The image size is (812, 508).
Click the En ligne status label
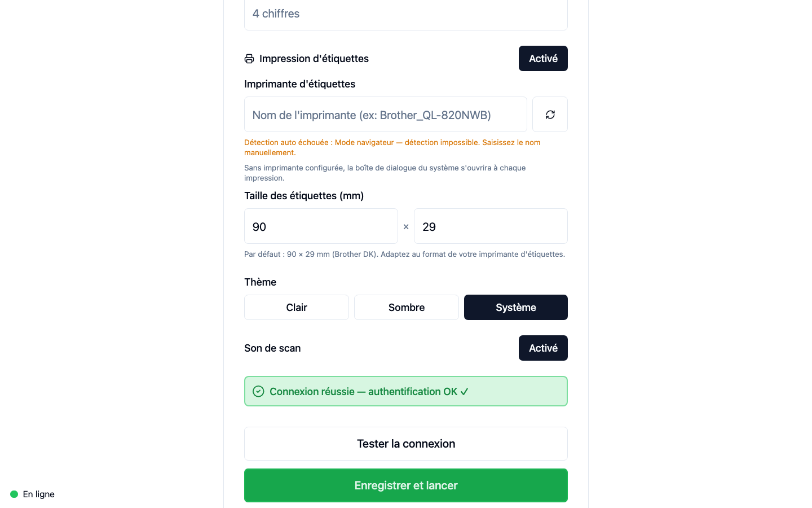tap(37, 494)
